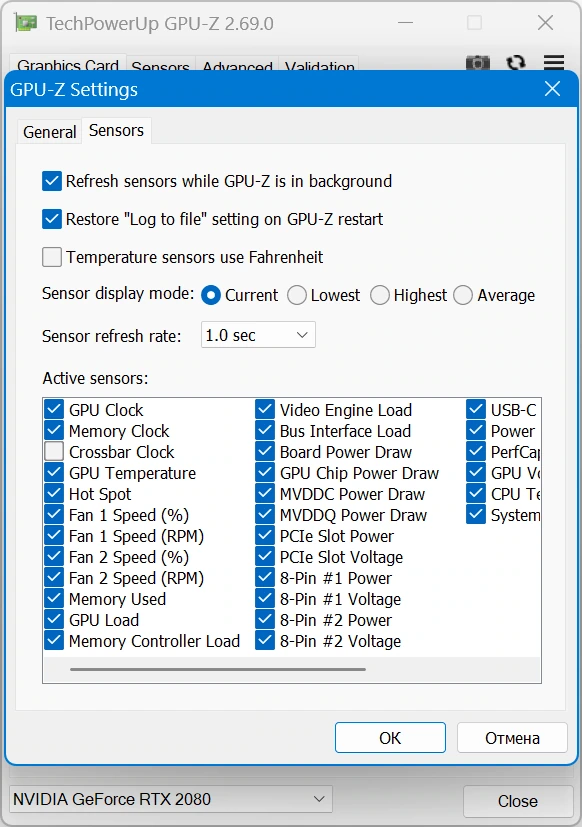
Task: Confirm settings with the OK button
Action: [390, 737]
